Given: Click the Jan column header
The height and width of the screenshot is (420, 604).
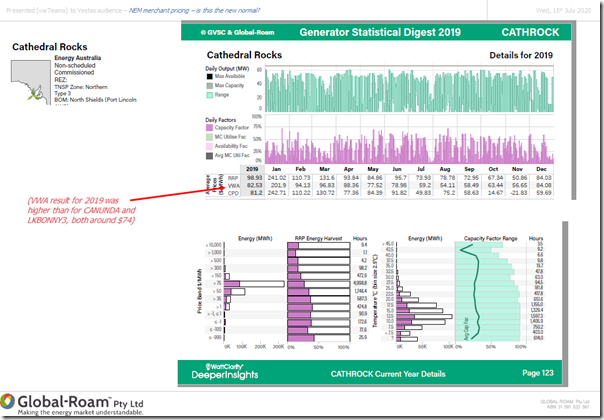Looking at the screenshot, I should tap(276, 169).
